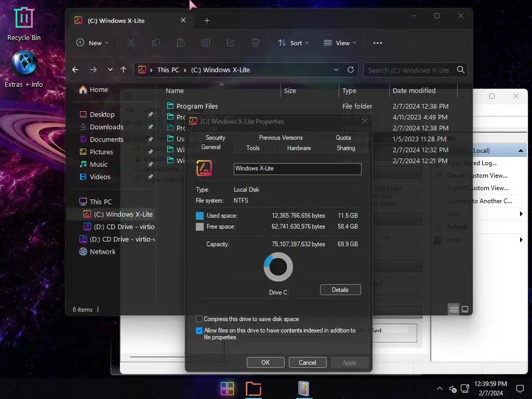Click the Details button
Viewport: 532px width, 399px height.
340,290
